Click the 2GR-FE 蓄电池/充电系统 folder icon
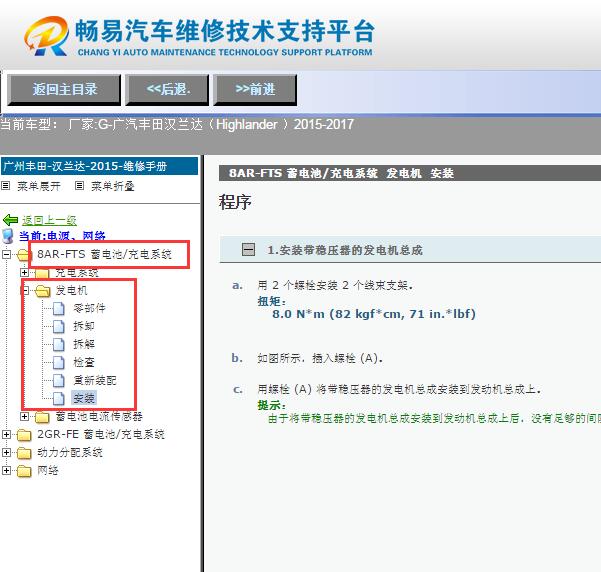 click(x=25, y=435)
